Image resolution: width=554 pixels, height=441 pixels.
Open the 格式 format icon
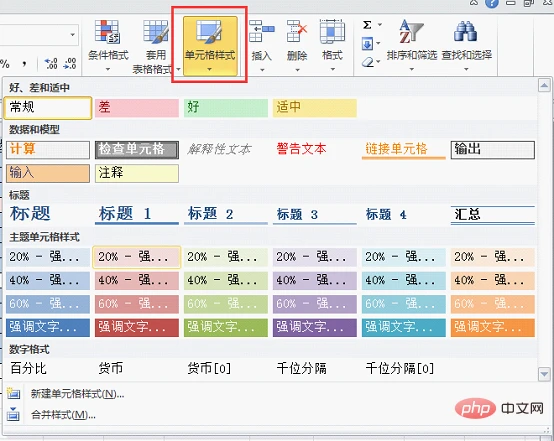point(332,32)
